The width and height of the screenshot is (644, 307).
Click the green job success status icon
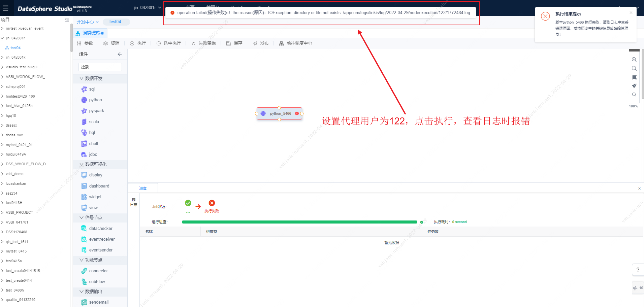pyautogui.click(x=188, y=203)
